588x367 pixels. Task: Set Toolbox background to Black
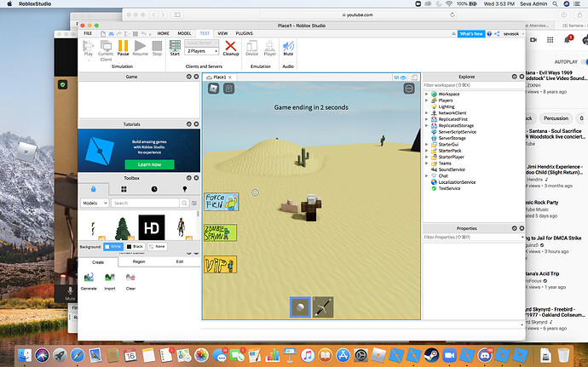click(x=135, y=246)
